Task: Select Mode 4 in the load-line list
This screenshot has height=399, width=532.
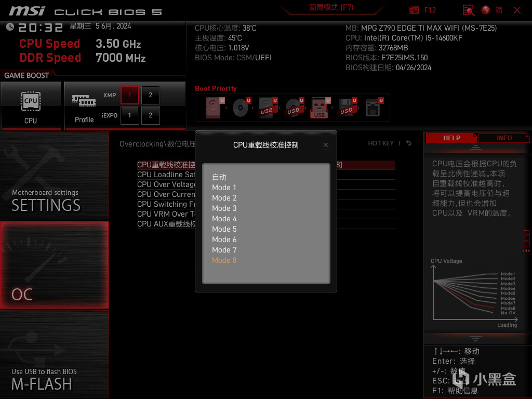Action: pyautogui.click(x=224, y=219)
